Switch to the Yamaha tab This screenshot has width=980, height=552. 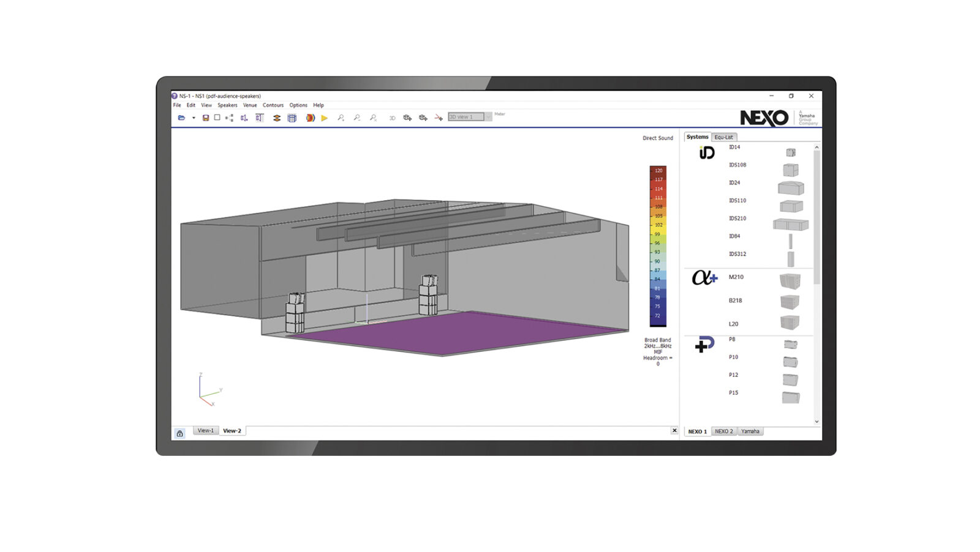click(750, 431)
